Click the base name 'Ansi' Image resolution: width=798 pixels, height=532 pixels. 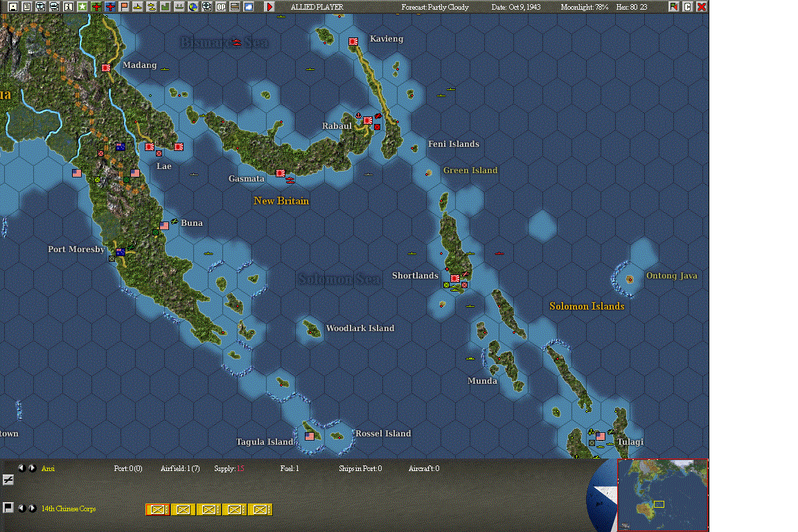pyautogui.click(x=48, y=468)
